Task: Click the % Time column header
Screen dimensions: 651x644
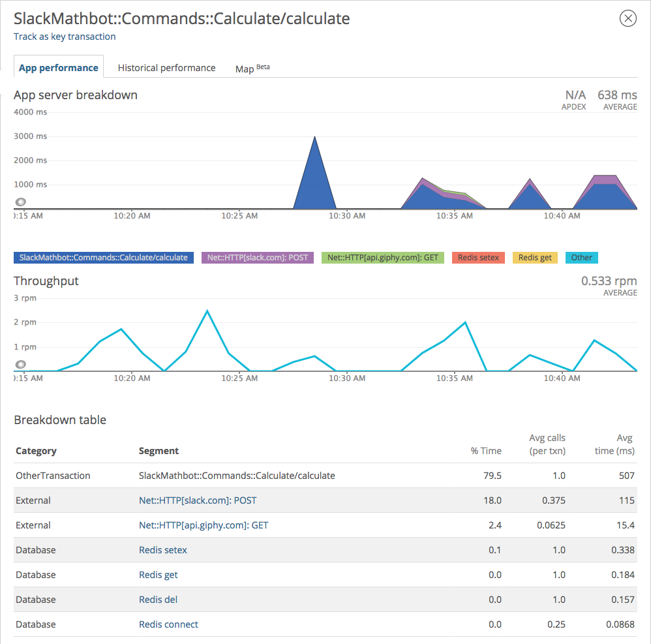Action: tap(486, 451)
